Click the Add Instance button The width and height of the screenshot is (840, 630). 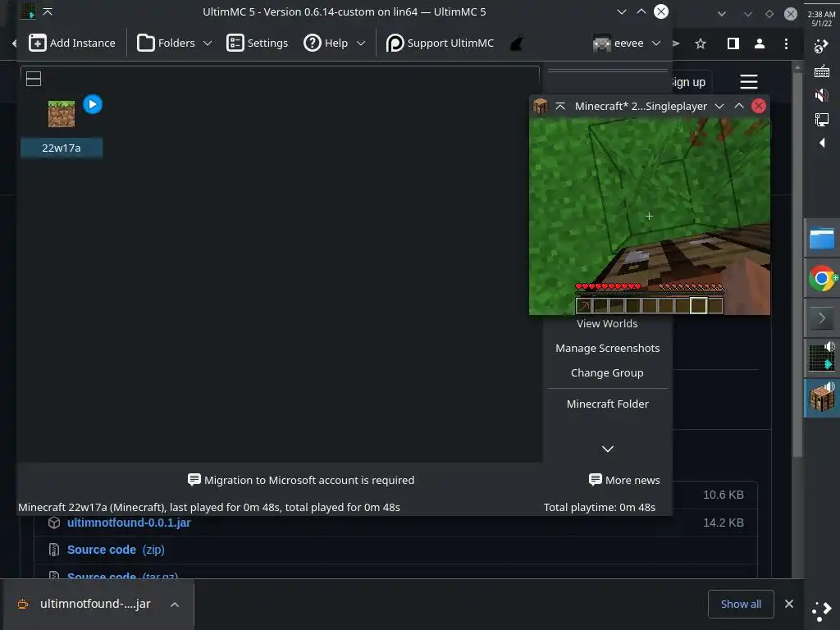pos(72,43)
